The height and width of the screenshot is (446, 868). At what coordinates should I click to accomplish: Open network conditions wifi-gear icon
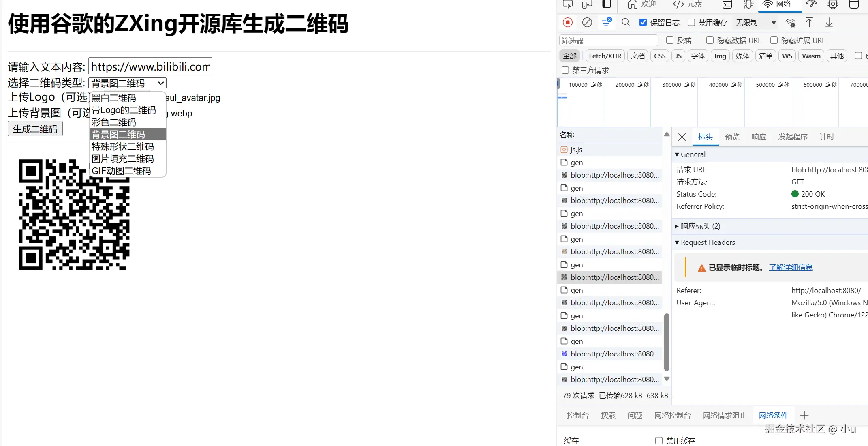(790, 22)
